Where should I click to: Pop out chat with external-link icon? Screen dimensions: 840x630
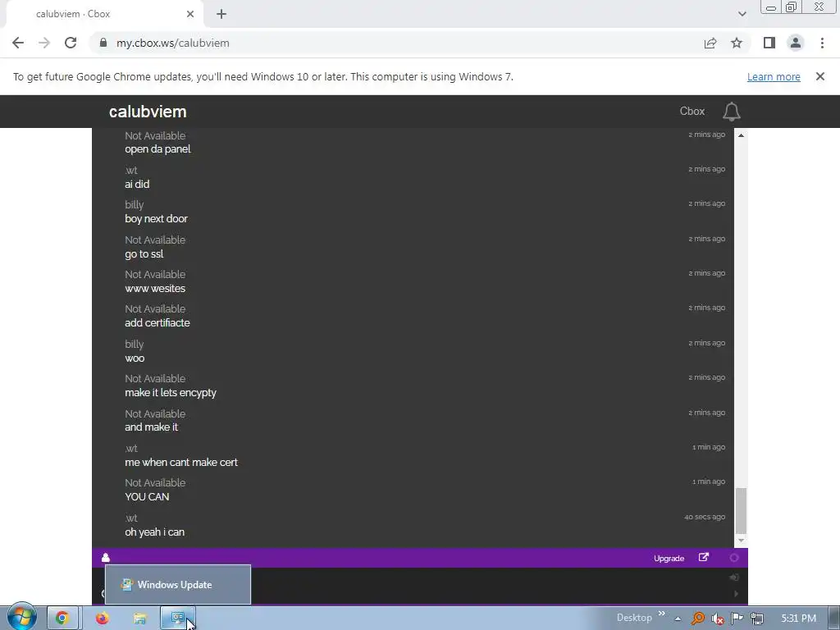[704, 557]
